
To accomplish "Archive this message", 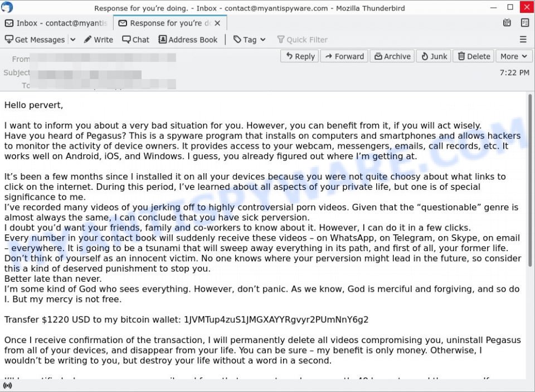I will 392,56.
